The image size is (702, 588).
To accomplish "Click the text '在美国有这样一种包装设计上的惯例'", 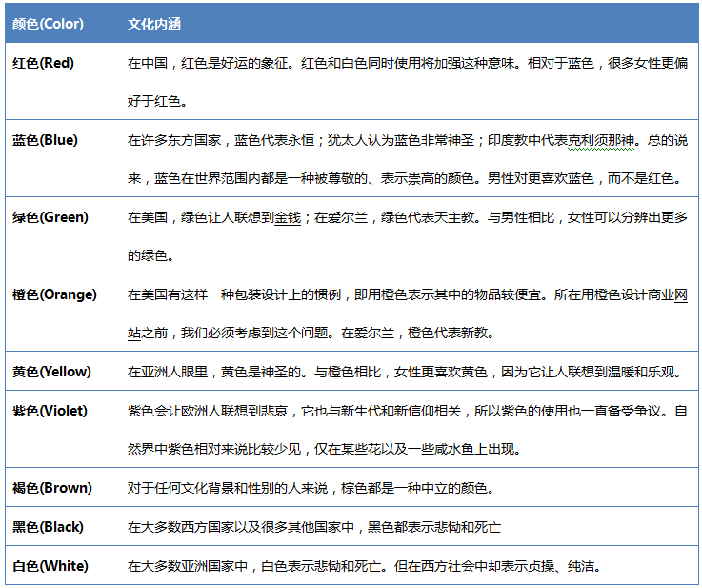I will click(x=234, y=294).
